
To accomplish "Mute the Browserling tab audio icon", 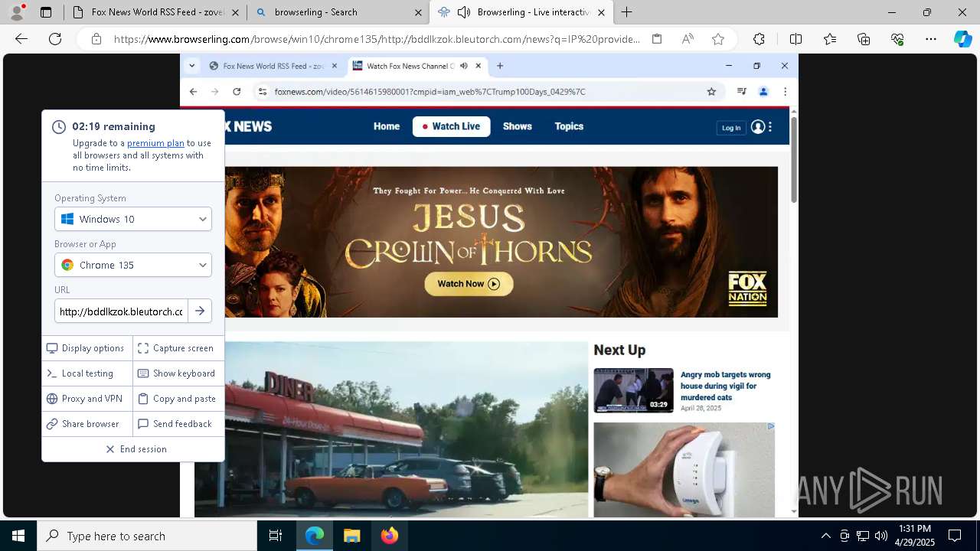I will point(464,12).
